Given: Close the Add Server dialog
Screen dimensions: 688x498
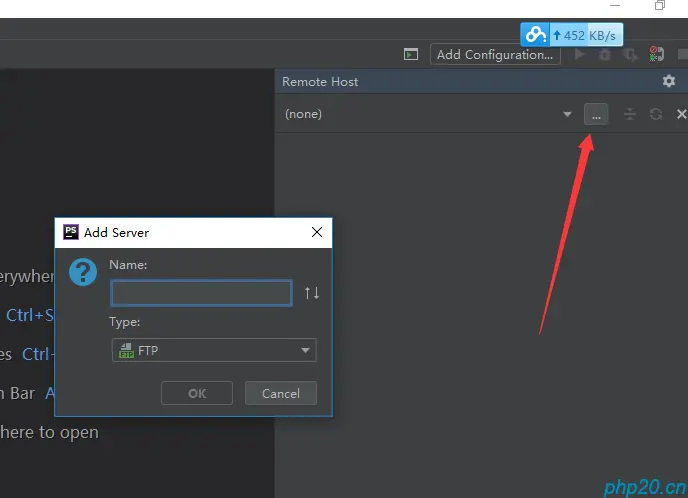Looking at the screenshot, I should [x=317, y=232].
